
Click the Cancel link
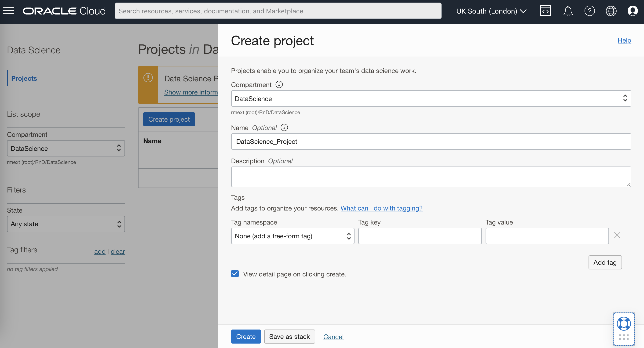pos(333,337)
